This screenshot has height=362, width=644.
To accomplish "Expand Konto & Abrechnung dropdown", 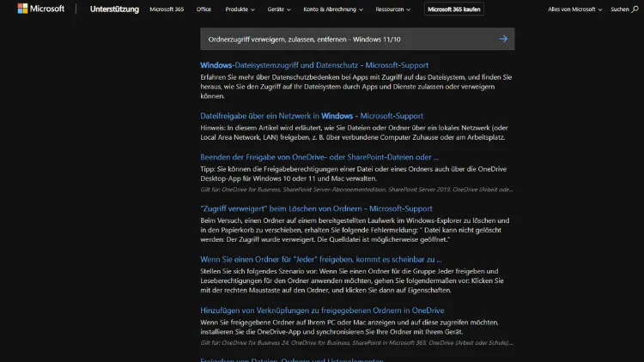I will click(x=333, y=9).
